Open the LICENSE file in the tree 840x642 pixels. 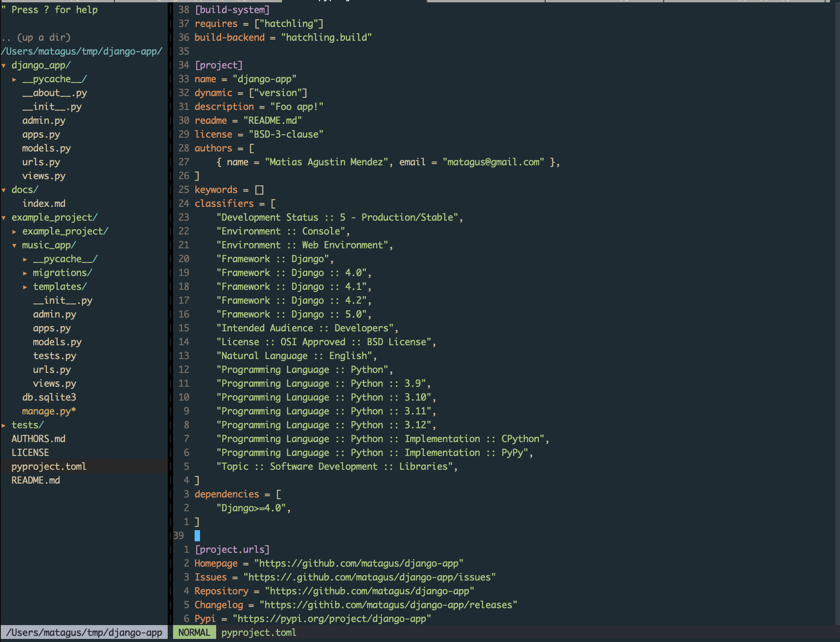(30, 453)
